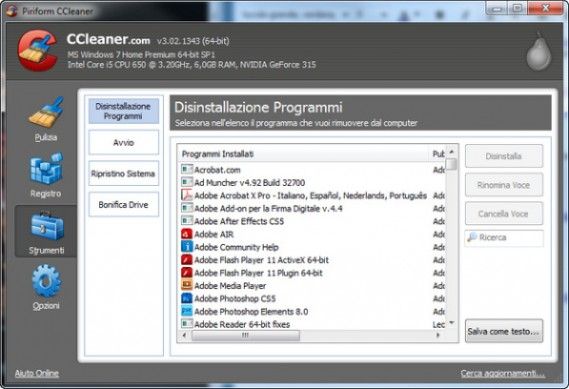Open the Bonifica Drive tab
Image resolution: width=569 pixels, height=389 pixels.
click(x=123, y=205)
